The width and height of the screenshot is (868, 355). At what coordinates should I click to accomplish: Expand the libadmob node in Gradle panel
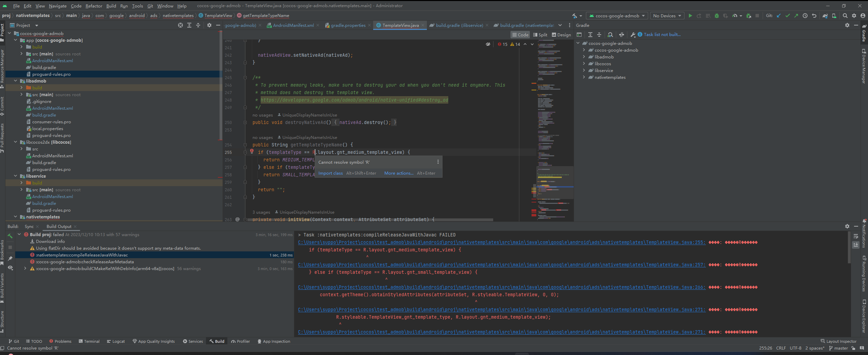(x=584, y=57)
